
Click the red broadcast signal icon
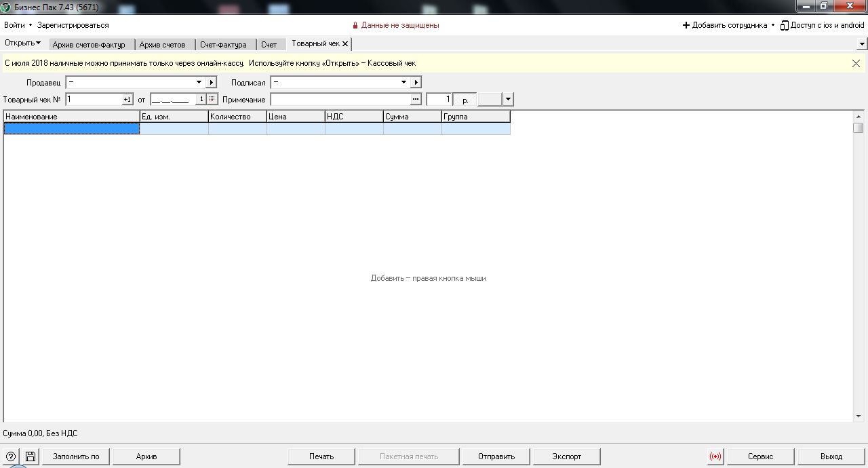(x=715, y=456)
